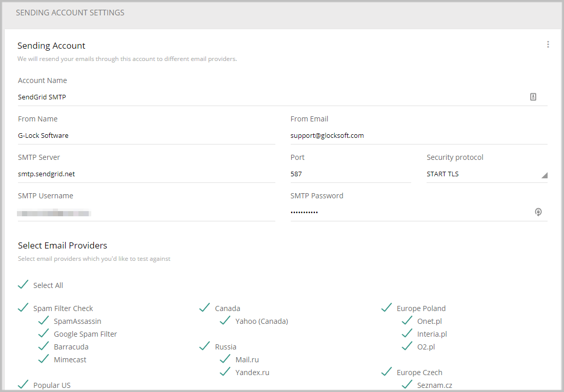Uncheck the SpamAssassin provider
564x392 pixels.
coord(44,320)
